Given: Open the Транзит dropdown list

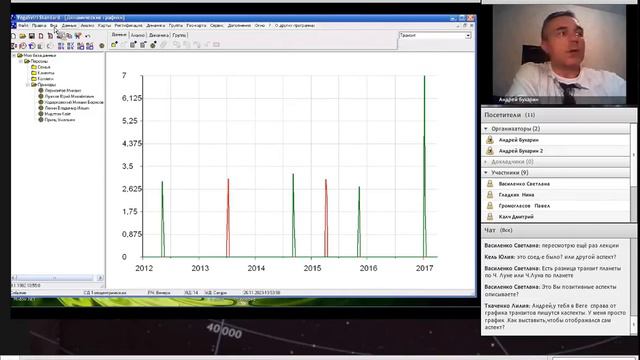Looking at the screenshot, I should [468, 36].
